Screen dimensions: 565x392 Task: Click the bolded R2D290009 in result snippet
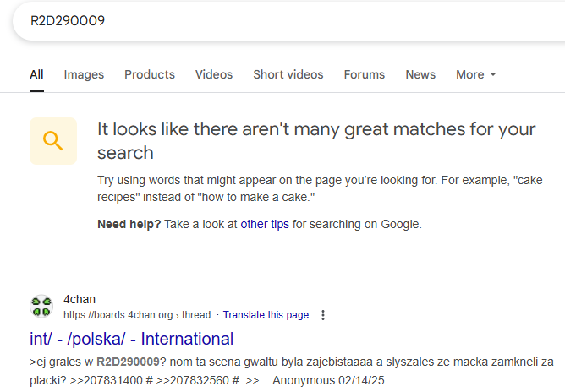pos(128,362)
